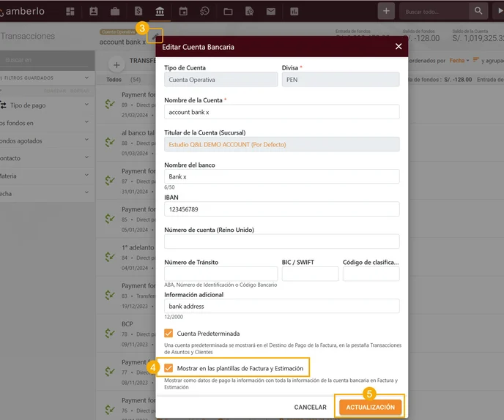The height and width of the screenshot is (420, 504).
Task: Click the Buscar todo search box
Action: (434, 12)
